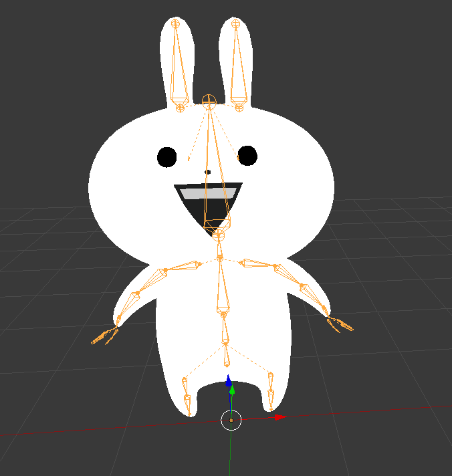This screenshot has height=476, width=452.
Task: Select the bone in the right-side ear
Action: (238, 66)
